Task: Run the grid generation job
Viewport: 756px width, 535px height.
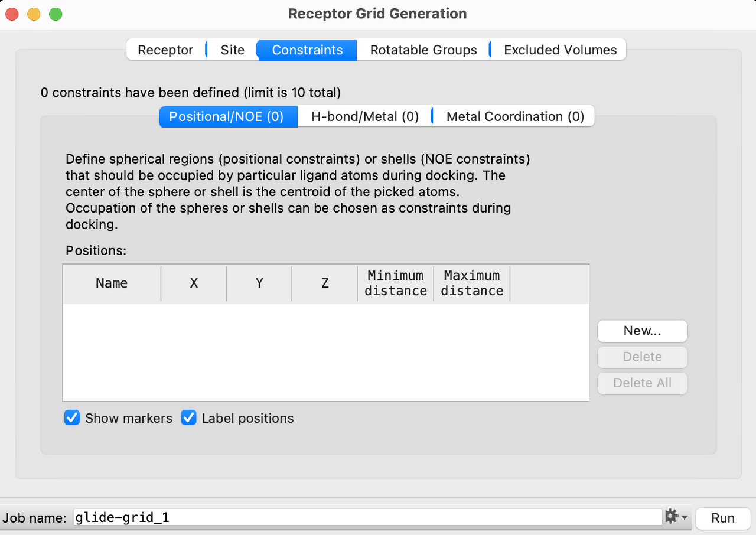Action: [x=723, y=518]
